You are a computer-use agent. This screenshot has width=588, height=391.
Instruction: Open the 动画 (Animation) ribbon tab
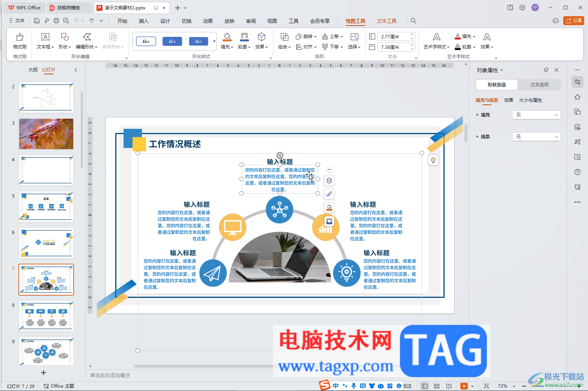[208, 21]
